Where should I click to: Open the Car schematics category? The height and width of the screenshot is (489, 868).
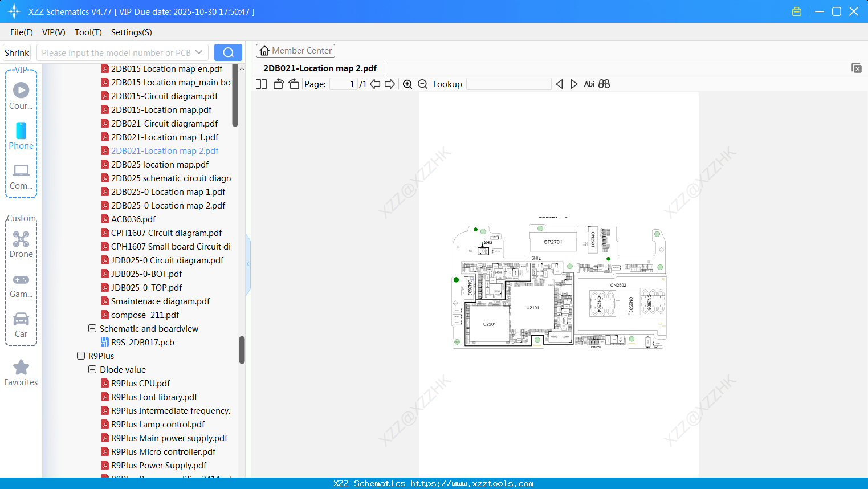coord(21,324)
